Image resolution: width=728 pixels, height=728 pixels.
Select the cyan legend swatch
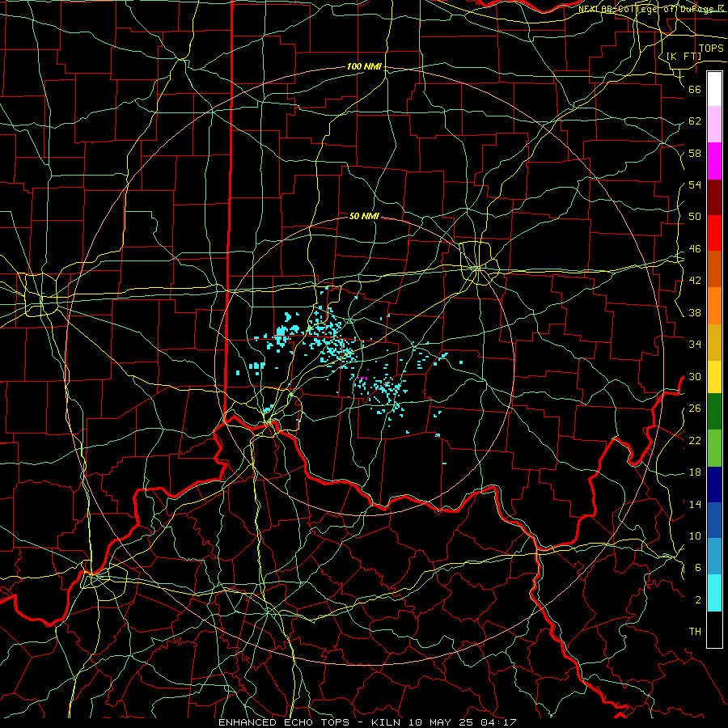coord(714,593)
